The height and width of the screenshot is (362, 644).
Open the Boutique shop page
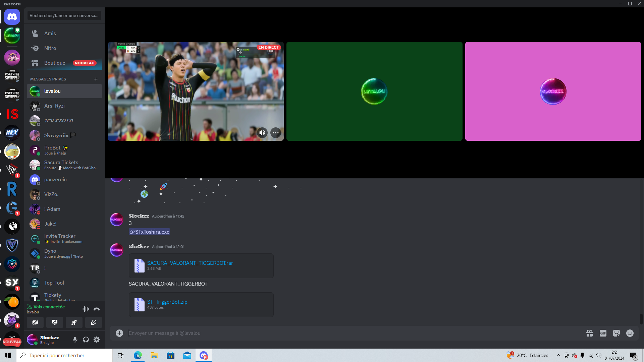tap(64, 63)
